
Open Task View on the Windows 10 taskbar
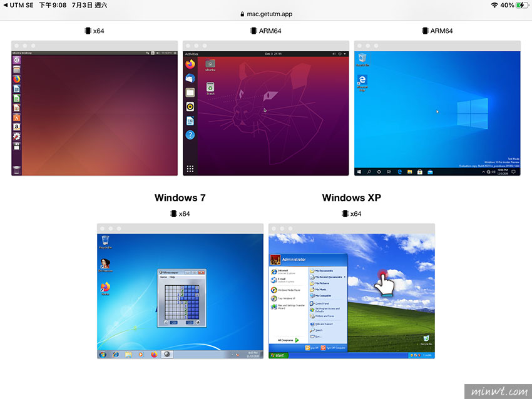point(389,172)
